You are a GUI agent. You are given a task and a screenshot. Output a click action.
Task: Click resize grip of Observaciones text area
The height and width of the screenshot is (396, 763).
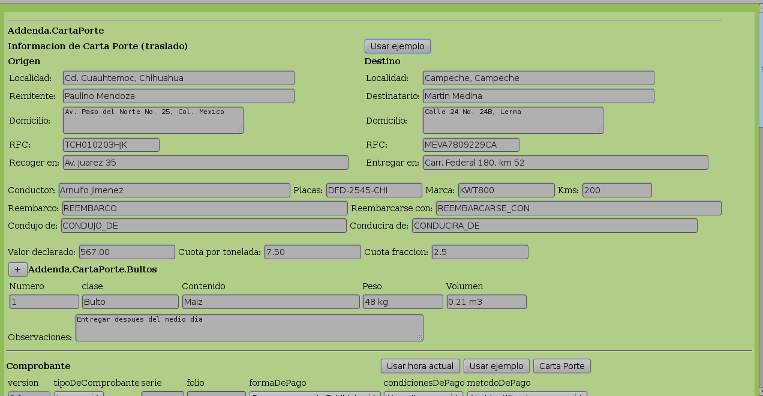(420, 338)
